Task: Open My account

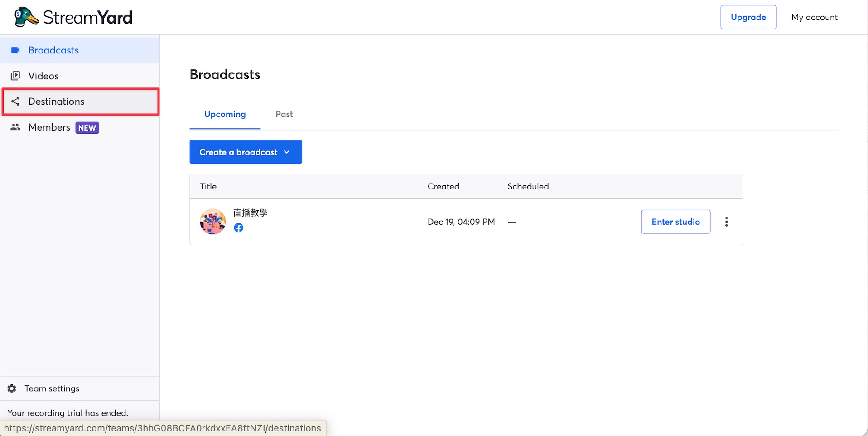Action: 814,17
